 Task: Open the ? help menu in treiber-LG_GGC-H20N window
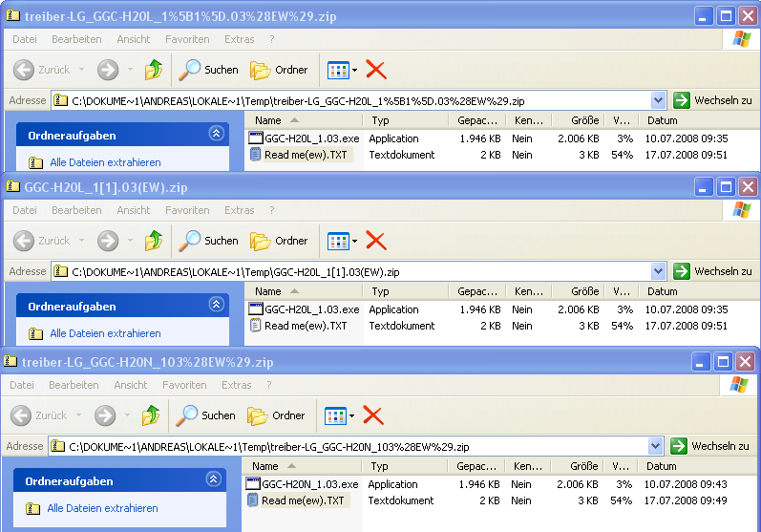269,385
